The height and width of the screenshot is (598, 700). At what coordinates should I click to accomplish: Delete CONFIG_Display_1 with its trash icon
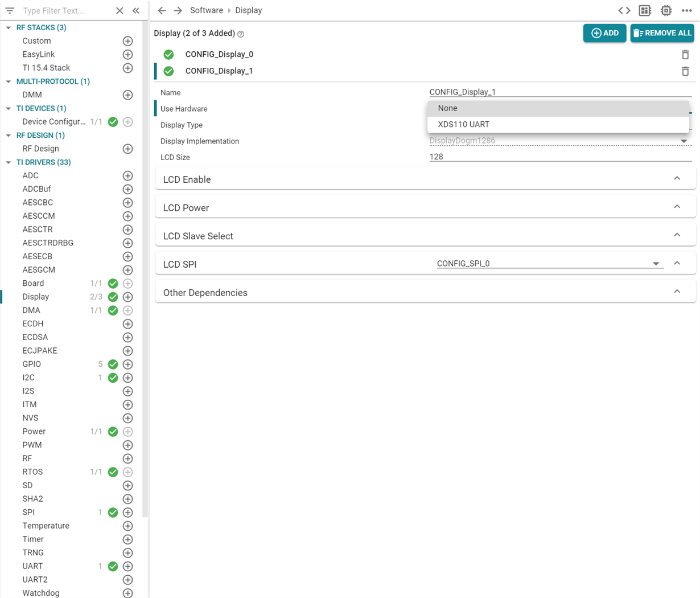pos(685,71)
